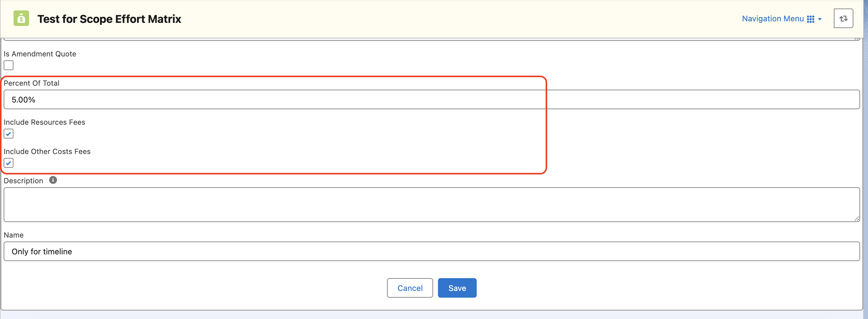Screen dimensions: 868x319
Task: Click the Percent Of Total input field
Action: 432,99
